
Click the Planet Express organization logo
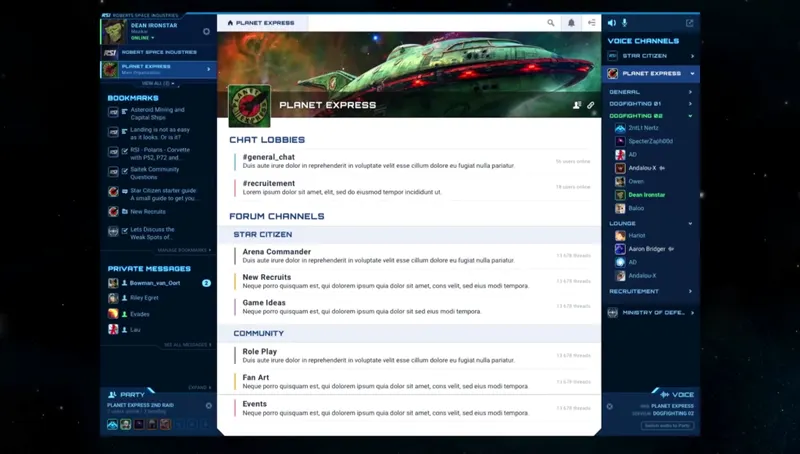click(x=249, y=105)
